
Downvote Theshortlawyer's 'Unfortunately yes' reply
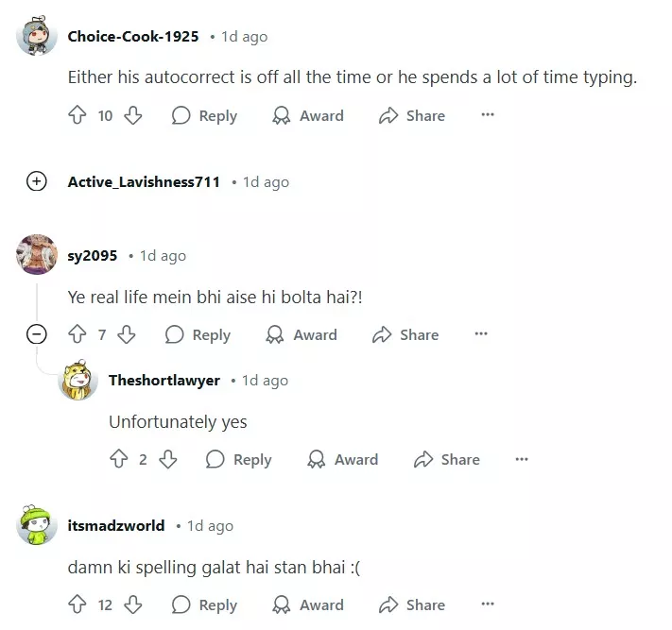click(x=168, y=459)
